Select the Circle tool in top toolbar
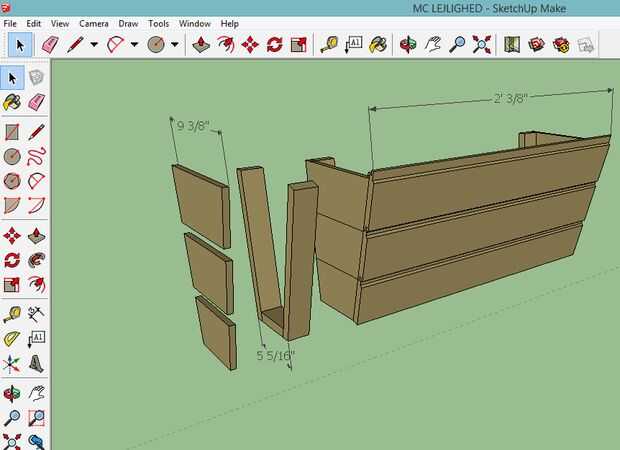 [156, 45]
